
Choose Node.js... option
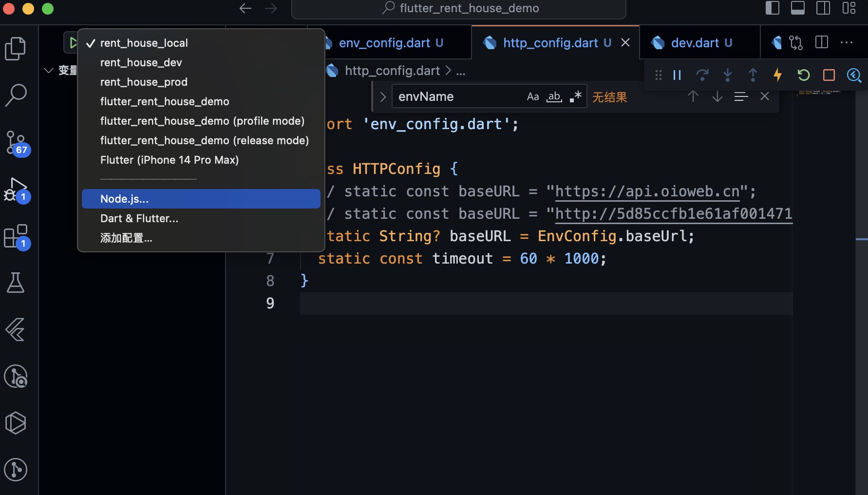click(x=201, y=199)
